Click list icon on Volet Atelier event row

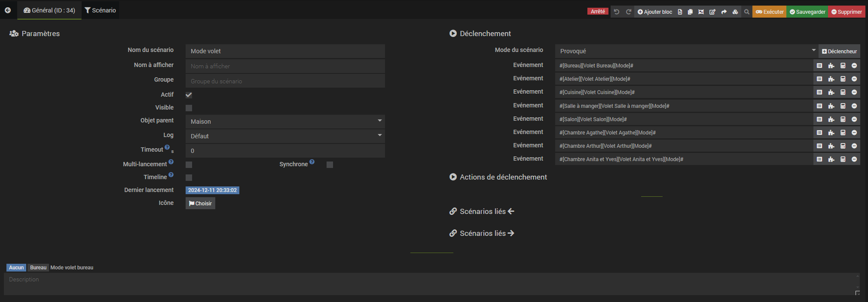click(x=819, y=79)
